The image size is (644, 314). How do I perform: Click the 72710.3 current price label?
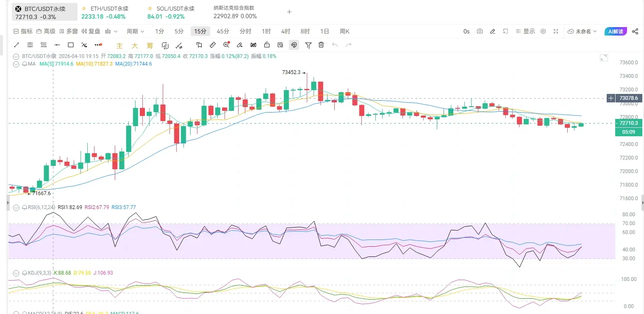tap(629, 123)
